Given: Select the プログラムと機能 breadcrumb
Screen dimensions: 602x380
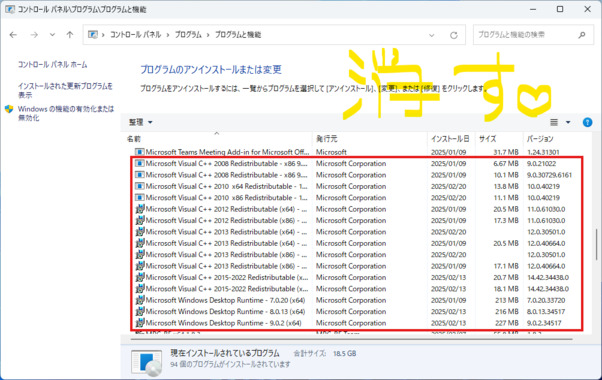Looking at the screenshot, I should click(238, 35).
